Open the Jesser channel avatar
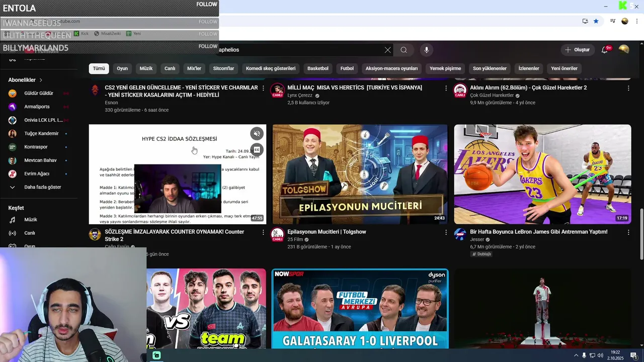The width and height of the screenshot is (644, 362). coord(460,234)
